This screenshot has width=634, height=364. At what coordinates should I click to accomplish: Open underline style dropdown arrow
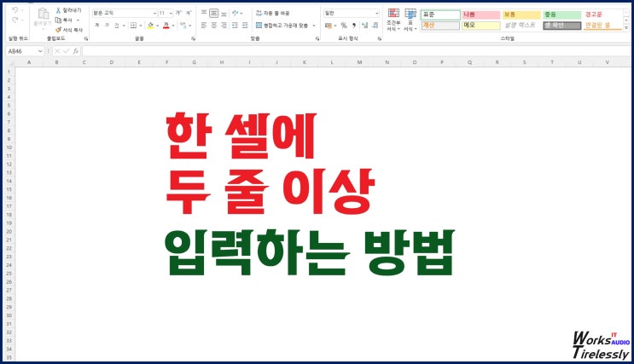124,26
